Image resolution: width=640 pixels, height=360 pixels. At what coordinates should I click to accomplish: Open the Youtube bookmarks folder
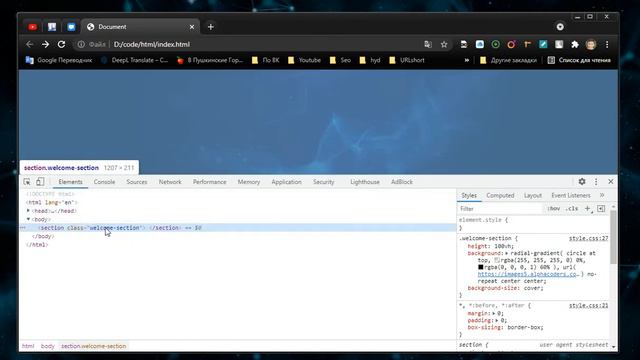pos(304,60)
